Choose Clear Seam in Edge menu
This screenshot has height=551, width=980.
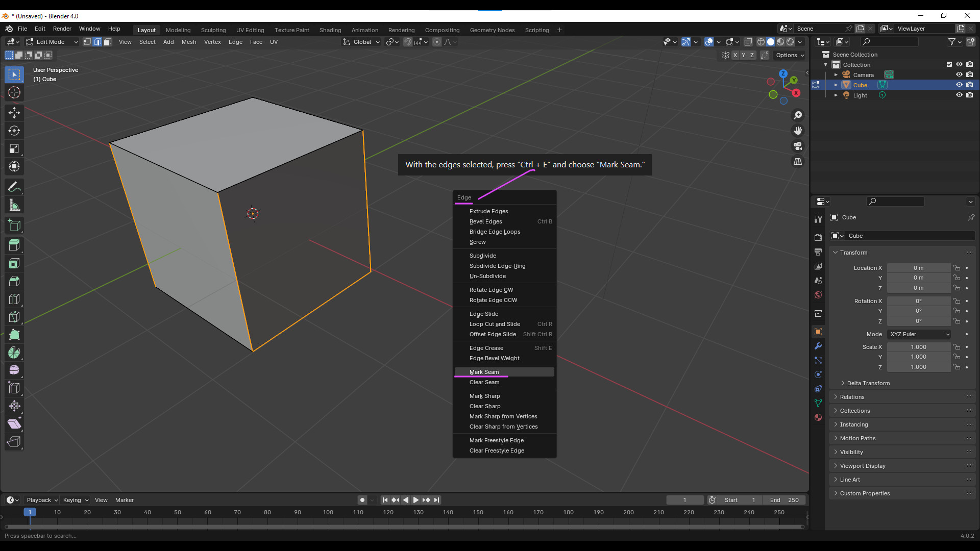[504, 382]
